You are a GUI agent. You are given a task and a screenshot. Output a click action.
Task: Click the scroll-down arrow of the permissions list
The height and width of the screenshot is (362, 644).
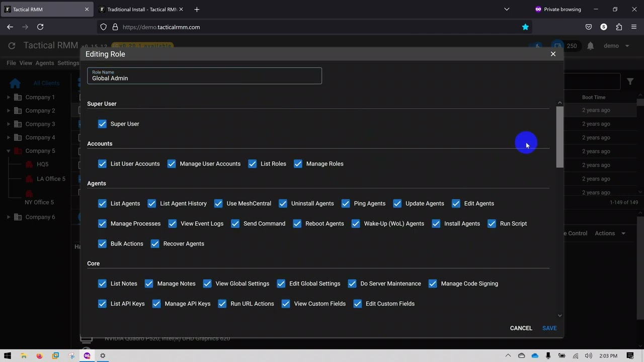[560, 316]
